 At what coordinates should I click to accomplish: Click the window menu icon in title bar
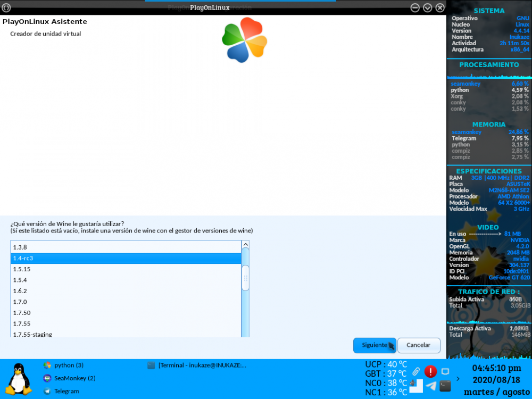[6, 7]
